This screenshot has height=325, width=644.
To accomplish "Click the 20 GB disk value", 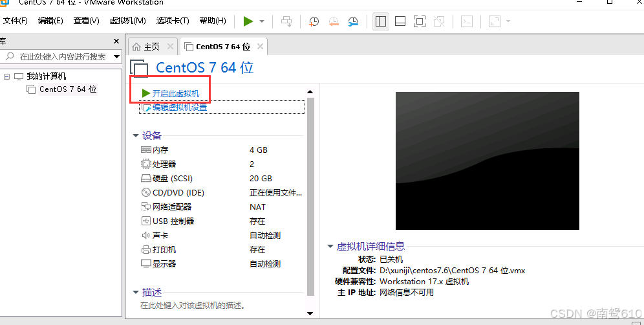I will click(261, 179).
